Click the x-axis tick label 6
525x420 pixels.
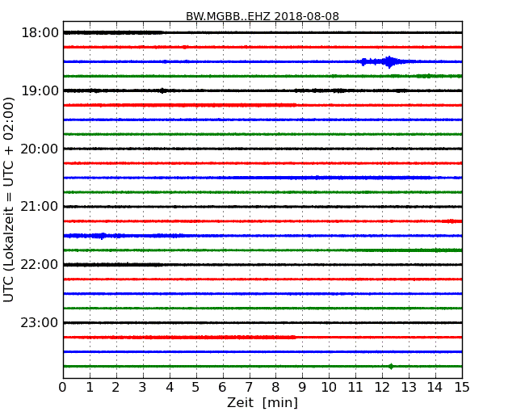coord(222,388)
